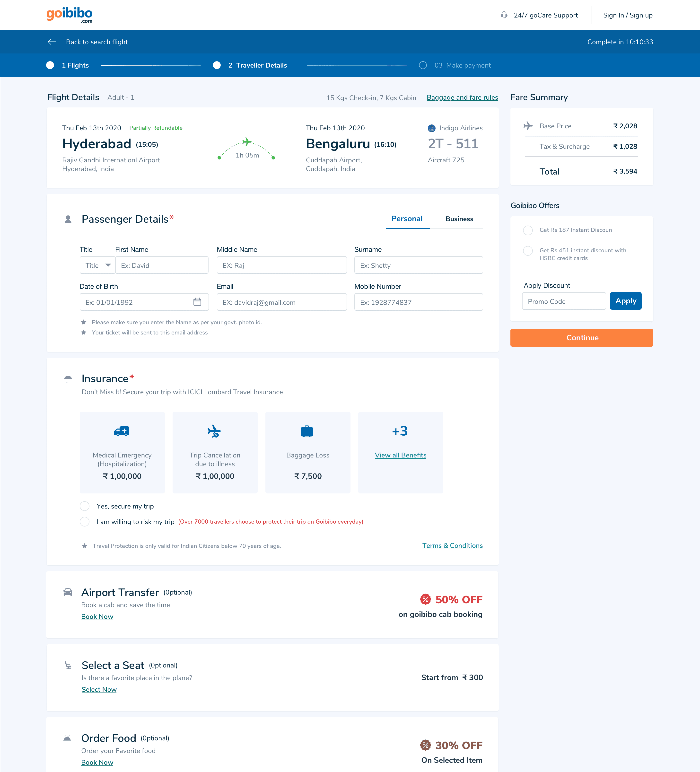The image size is (700, 772).
Task: Click the green airplane route icon
Action: (247, 142)
